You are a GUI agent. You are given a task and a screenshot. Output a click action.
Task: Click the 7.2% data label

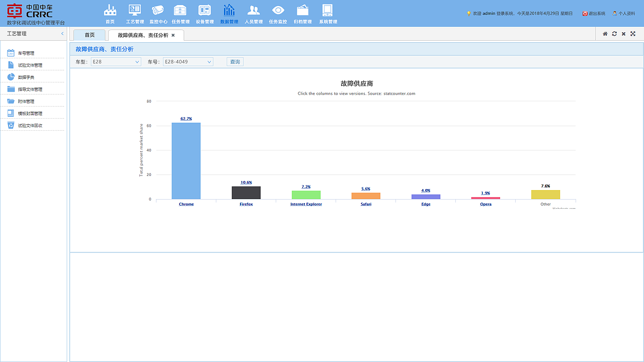pyautogui.click(x=306, y=187)
